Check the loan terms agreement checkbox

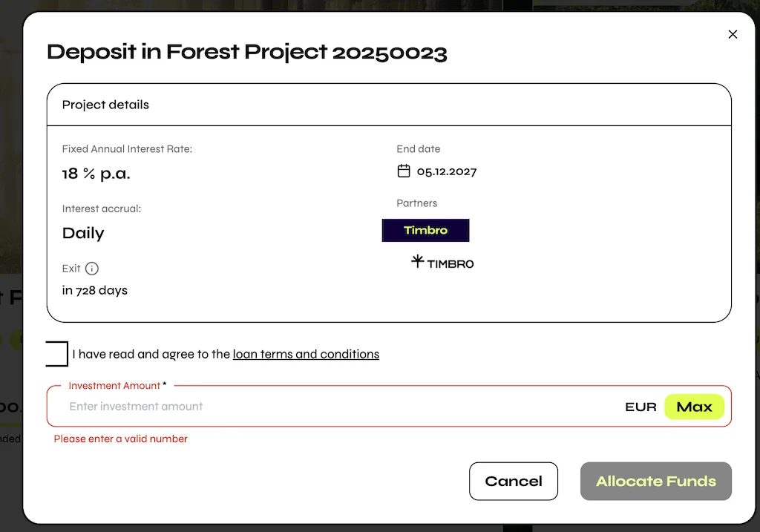coord(57,354)
